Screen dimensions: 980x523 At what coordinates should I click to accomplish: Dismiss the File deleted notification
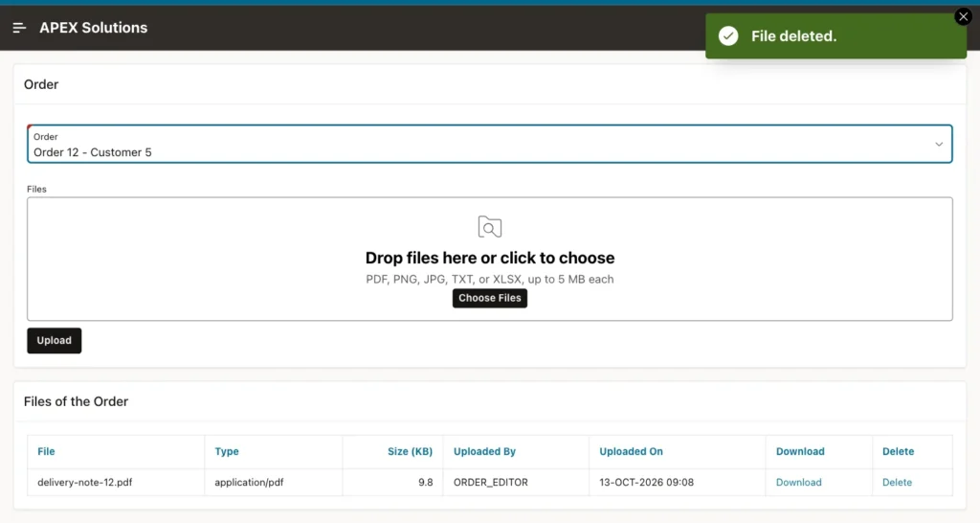click(963, 17)
